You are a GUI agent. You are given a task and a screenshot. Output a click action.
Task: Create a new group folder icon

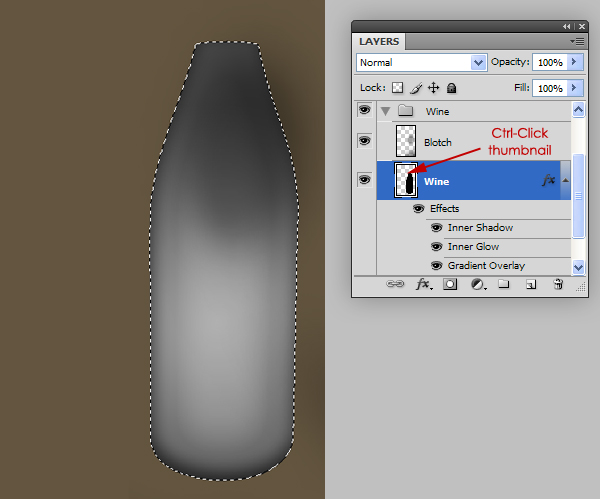(504, 284)
